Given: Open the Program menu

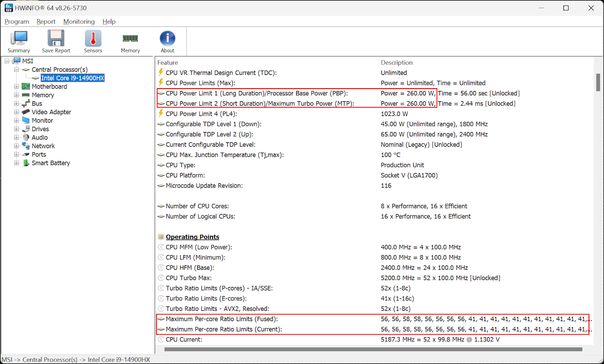Looking at the screenshot, I should pos(17,22).
